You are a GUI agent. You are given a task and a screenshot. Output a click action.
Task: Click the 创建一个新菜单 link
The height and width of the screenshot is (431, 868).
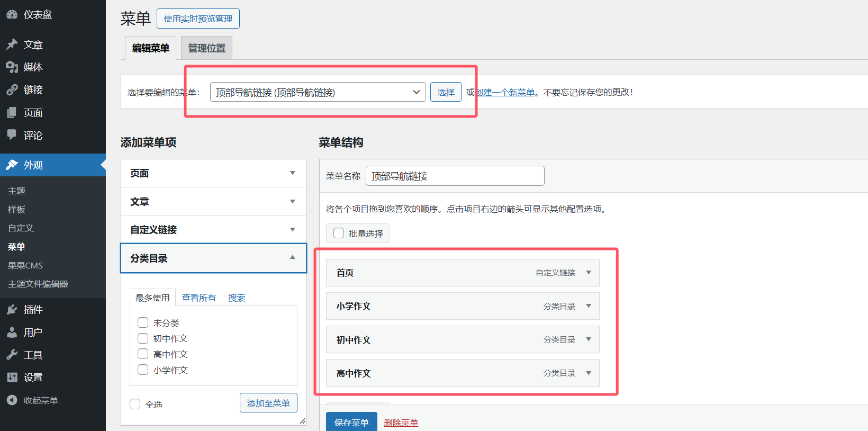click(x=505, y=92)
